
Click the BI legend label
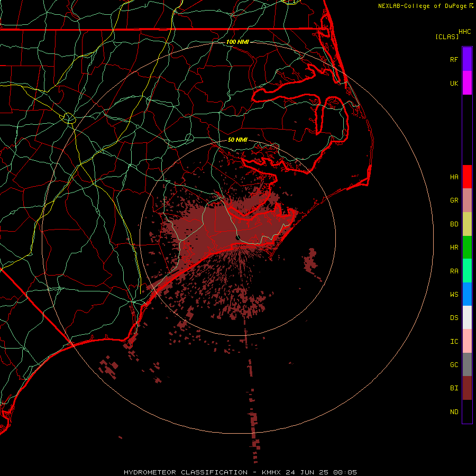click(454, 388)
